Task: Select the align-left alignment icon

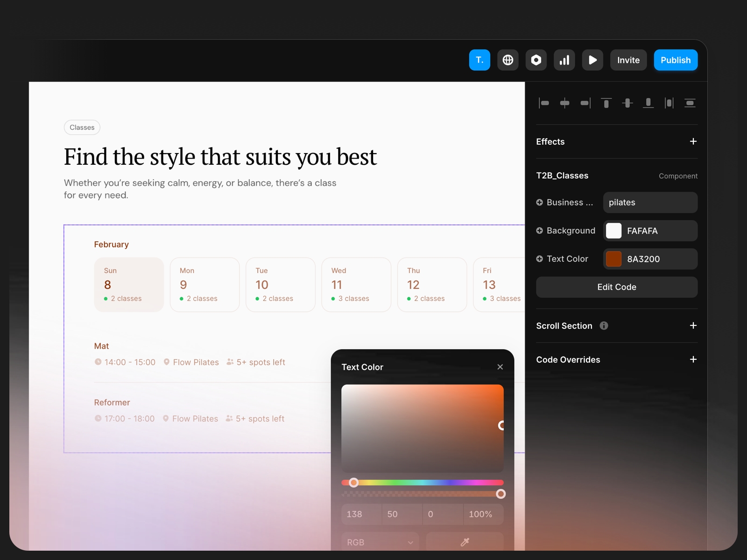Action: [x=544, y=103]
